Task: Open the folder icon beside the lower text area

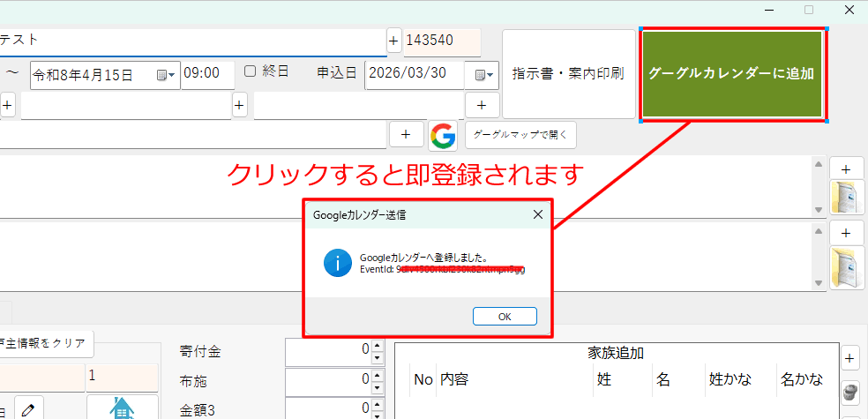Action: pyautogui.click(x=846, y=267)
